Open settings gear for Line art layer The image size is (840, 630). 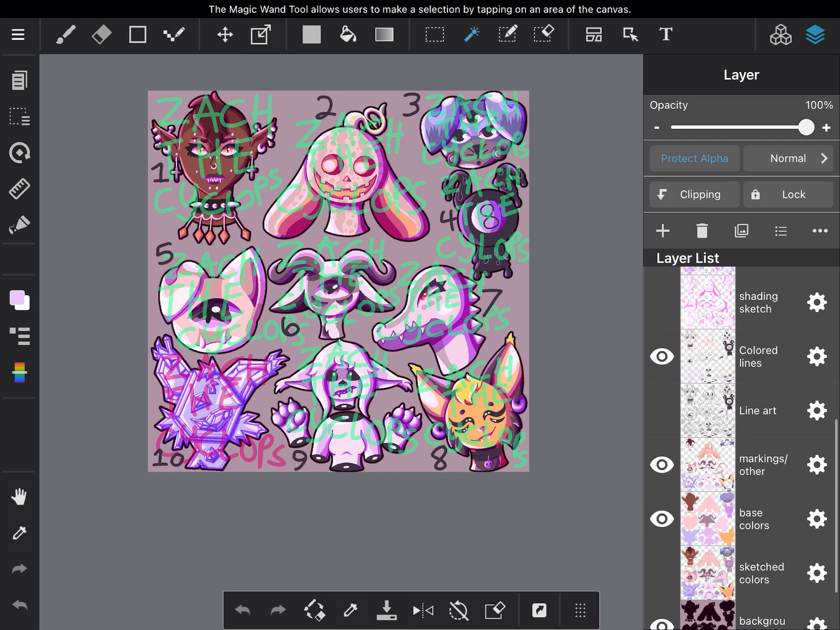[817, 411]
